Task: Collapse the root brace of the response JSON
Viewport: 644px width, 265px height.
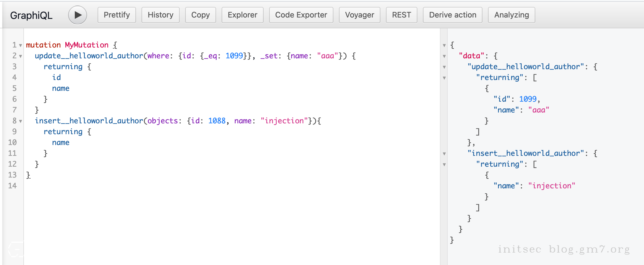Action: click(444, 45)
